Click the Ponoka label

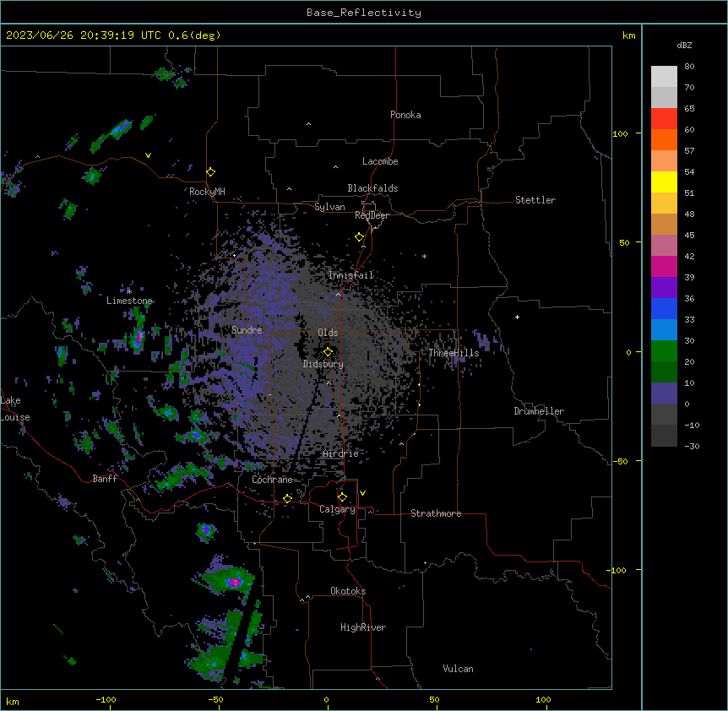pyautogui.click(x=405, y=115)
